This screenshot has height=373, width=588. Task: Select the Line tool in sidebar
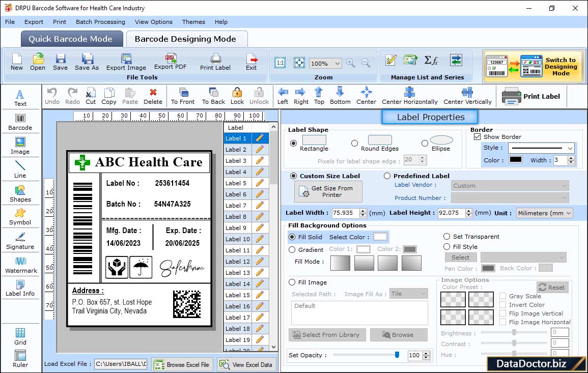[20, 169]
